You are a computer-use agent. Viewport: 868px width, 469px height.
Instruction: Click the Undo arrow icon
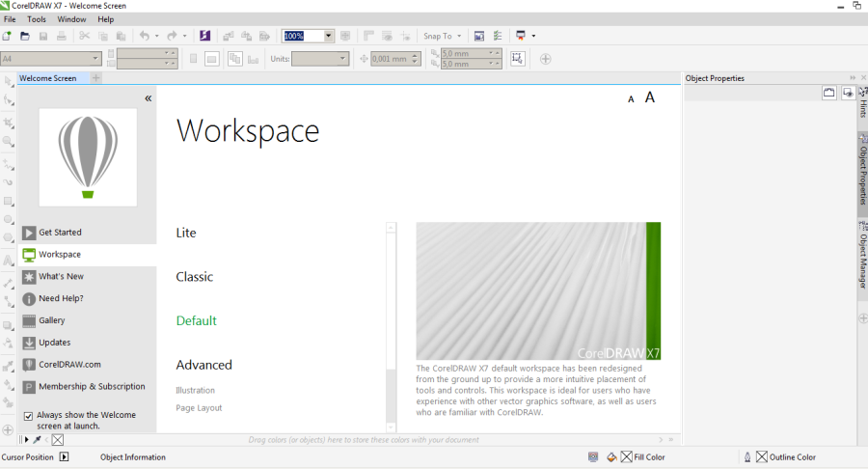click(x=145, y=36)
